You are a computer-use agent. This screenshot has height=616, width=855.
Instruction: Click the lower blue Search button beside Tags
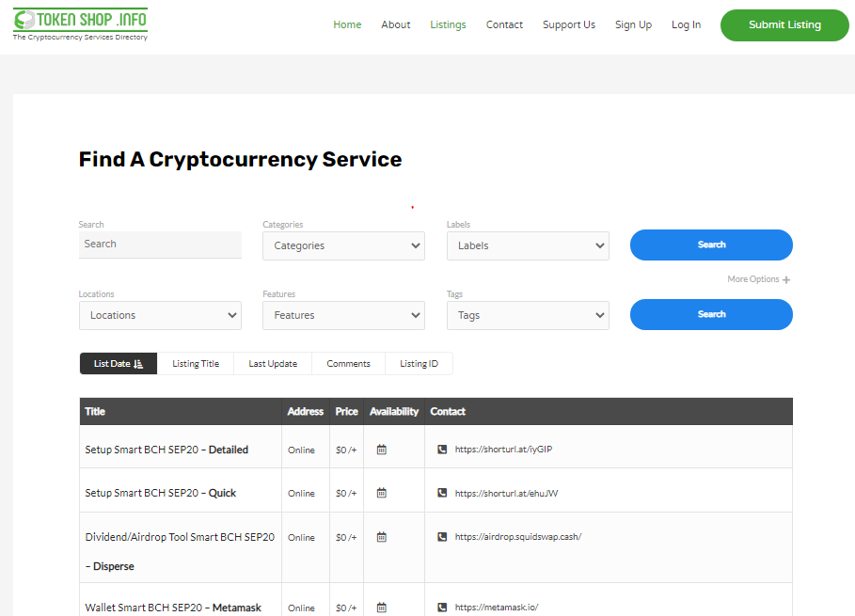[x=712, y=314]
